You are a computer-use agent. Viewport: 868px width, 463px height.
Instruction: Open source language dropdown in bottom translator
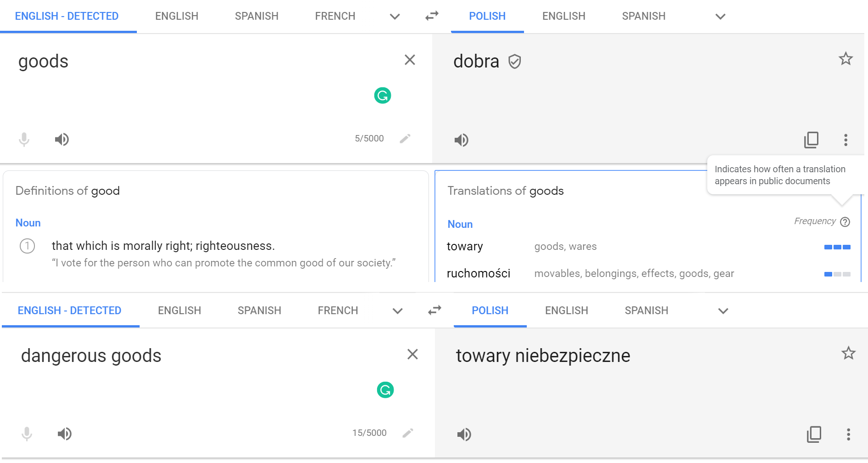tap(397, 311)
